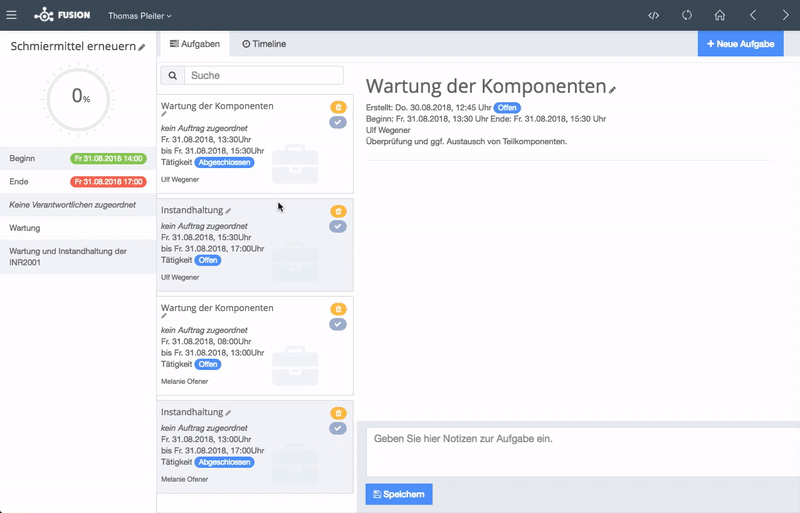Delete Ulf Wegener's Wartung der Komponenten task
The width and height of the screenshot is (800, 513).
pyautogui.click(x=338, y=107)
